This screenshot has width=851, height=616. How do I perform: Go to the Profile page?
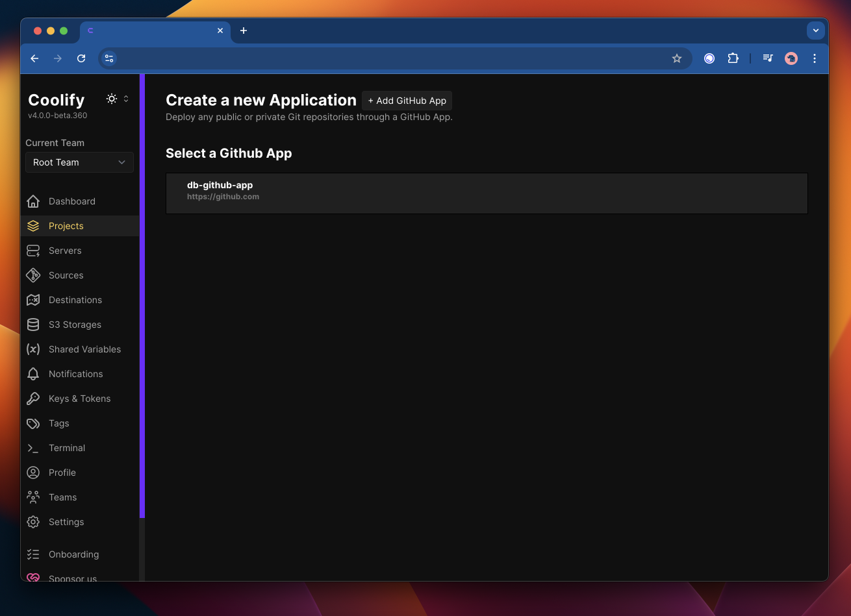pos(79,473)
